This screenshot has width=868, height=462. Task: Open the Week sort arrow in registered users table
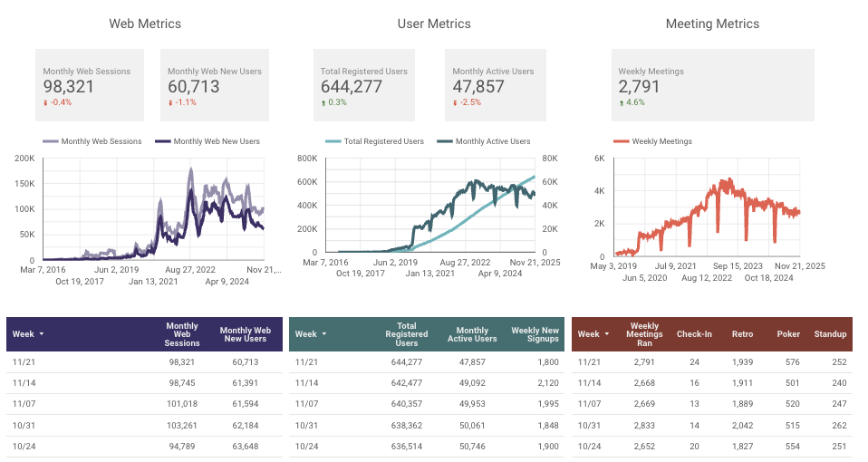click(323, 334)
